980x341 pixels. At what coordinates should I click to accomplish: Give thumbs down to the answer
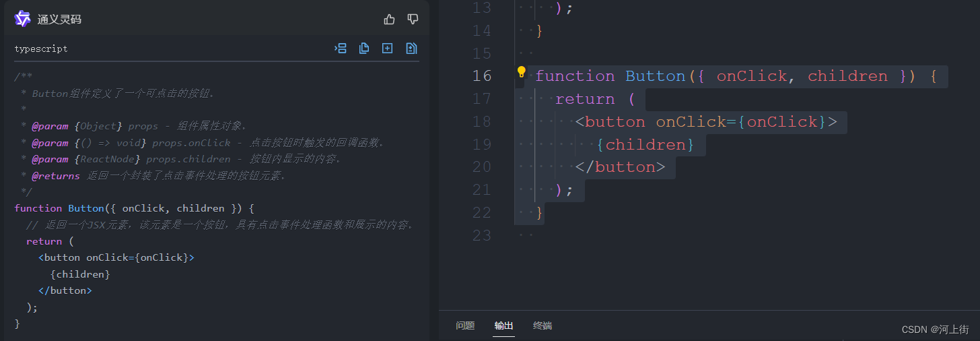point(413,20)
